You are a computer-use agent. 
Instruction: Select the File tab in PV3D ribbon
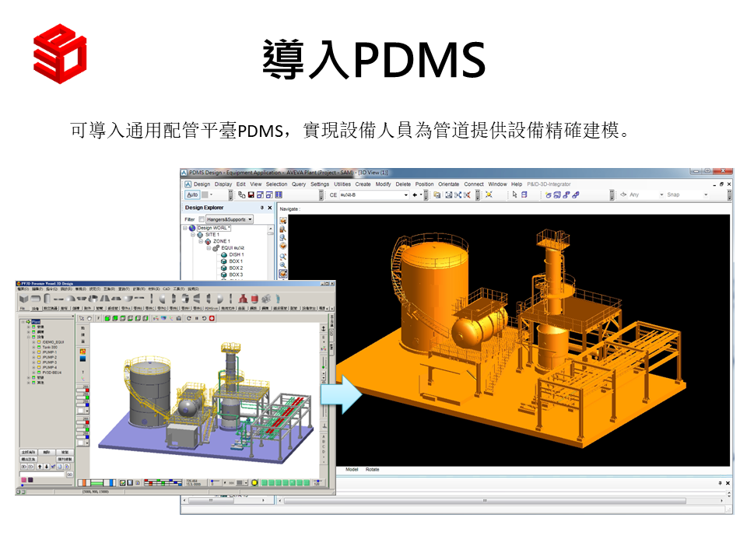tap(23, 309)
